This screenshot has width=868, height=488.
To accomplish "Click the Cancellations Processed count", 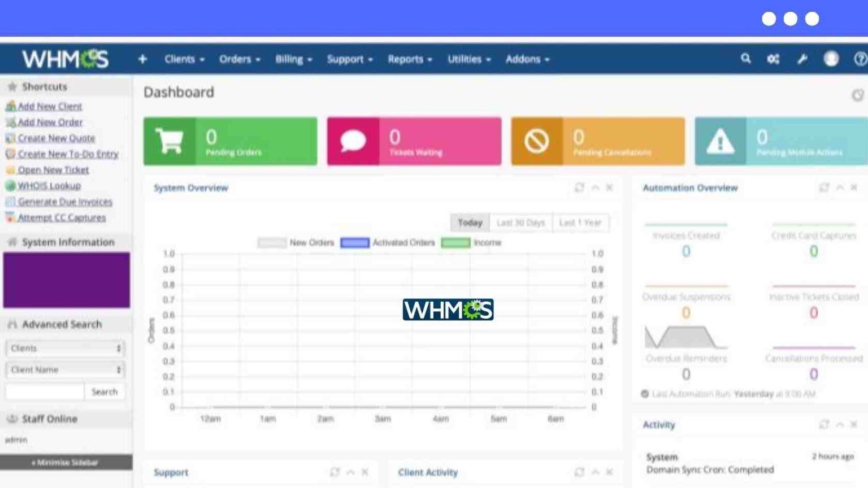I will point(814,374).
